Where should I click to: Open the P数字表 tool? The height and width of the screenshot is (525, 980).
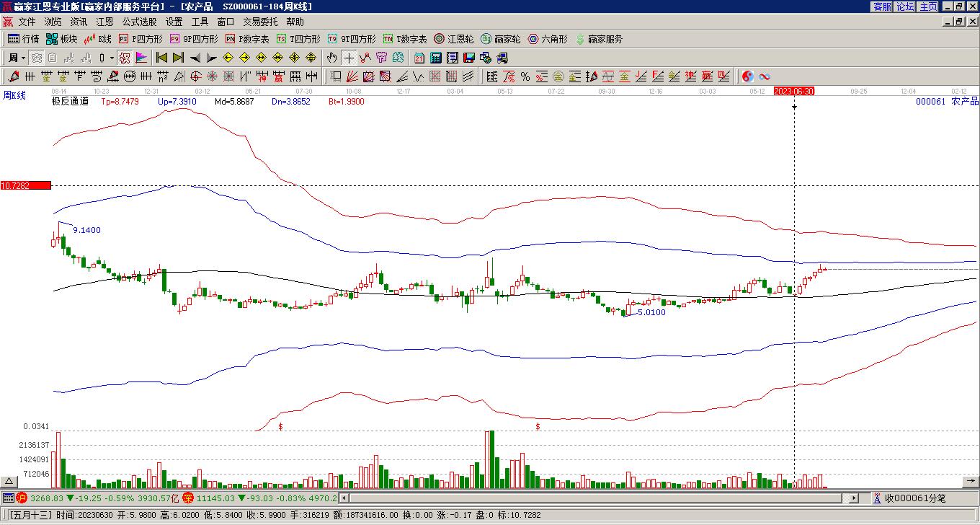coord(247,39)
